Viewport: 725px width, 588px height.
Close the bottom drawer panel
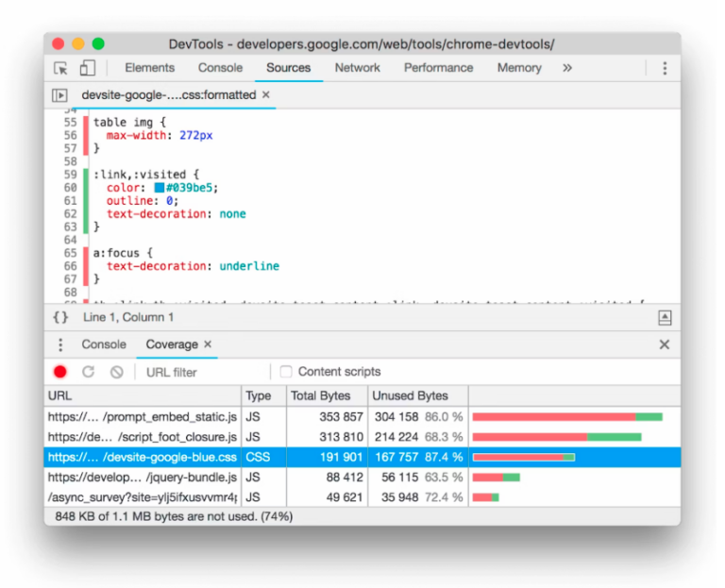click(x=665, y=344)
